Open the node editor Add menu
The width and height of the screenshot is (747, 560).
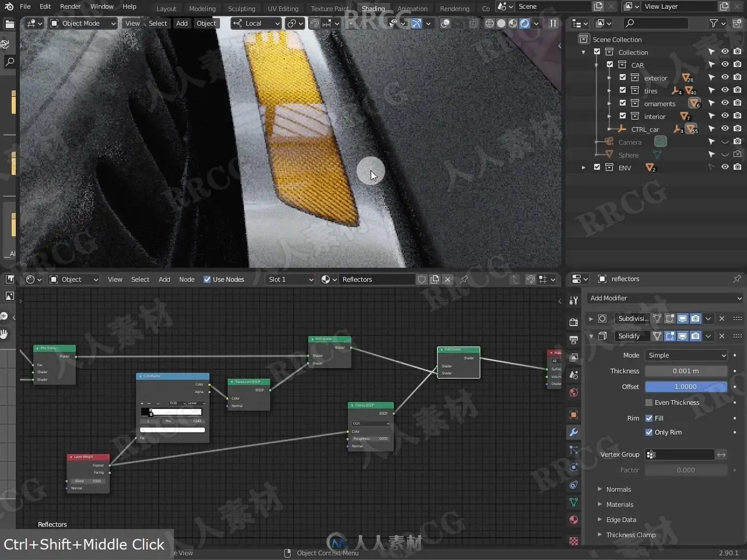[164, 279]
